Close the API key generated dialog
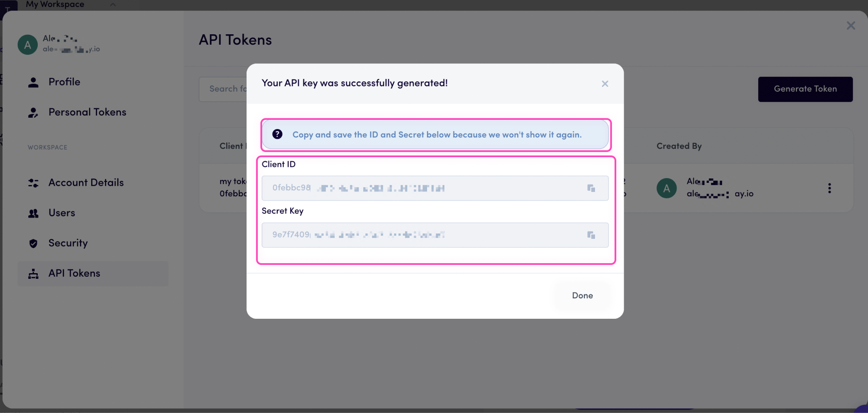868x413 pixels. pyautogui.click(x=605, y=84)
